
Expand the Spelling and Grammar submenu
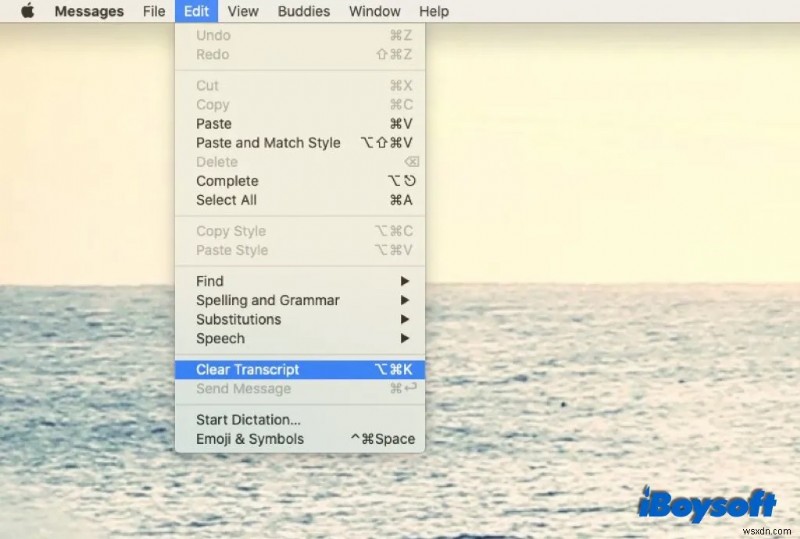pos(300,300)
